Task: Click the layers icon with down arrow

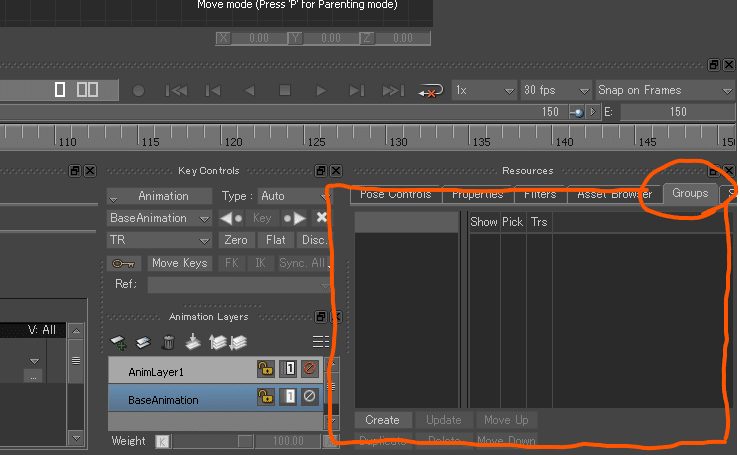Action: [x=239, y=342]
